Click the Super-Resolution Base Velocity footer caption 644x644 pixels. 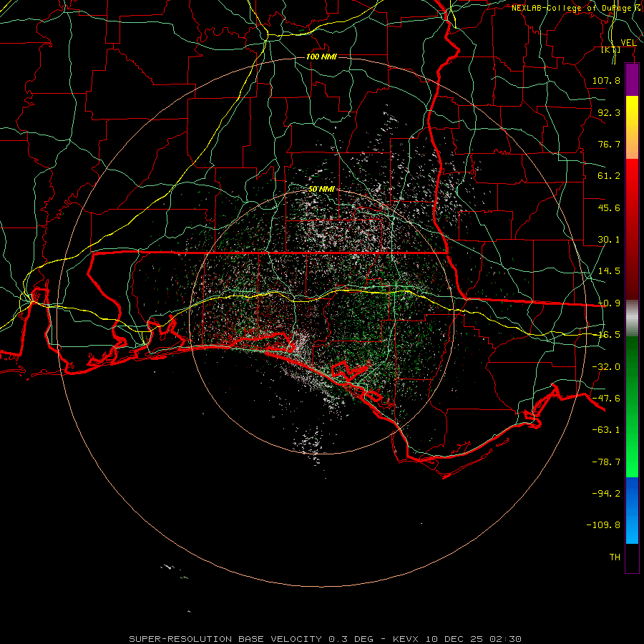pyautogui.click(x=326, y=639)
